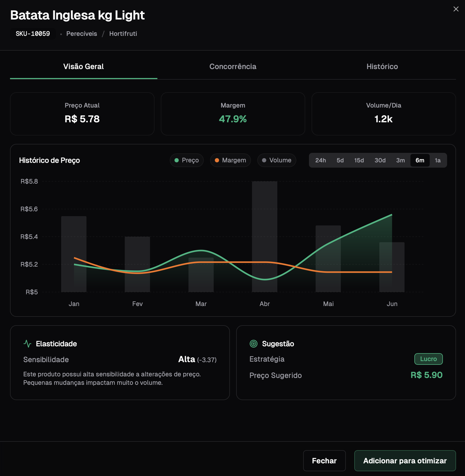Open the Hortifruti category link
Viewport: 465px width, 476px height.
[x=123, y=33]
